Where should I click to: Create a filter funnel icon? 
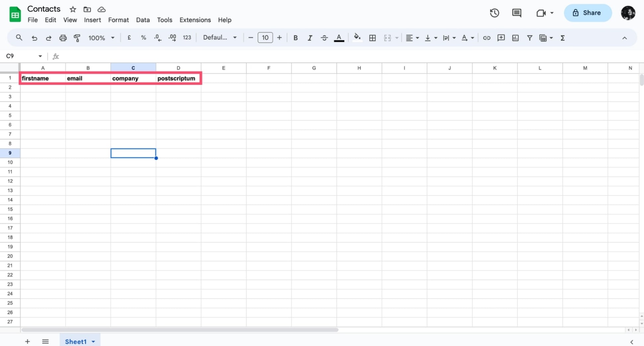(530, 38)
